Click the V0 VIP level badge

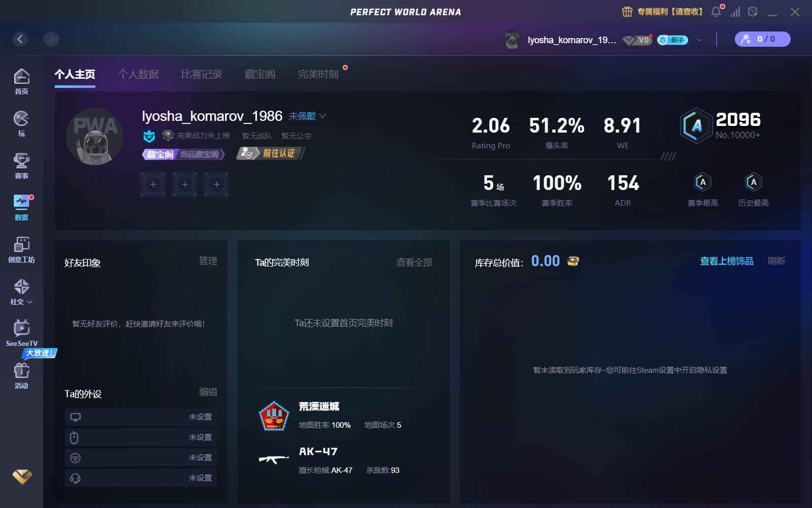[x=637, y=40]
